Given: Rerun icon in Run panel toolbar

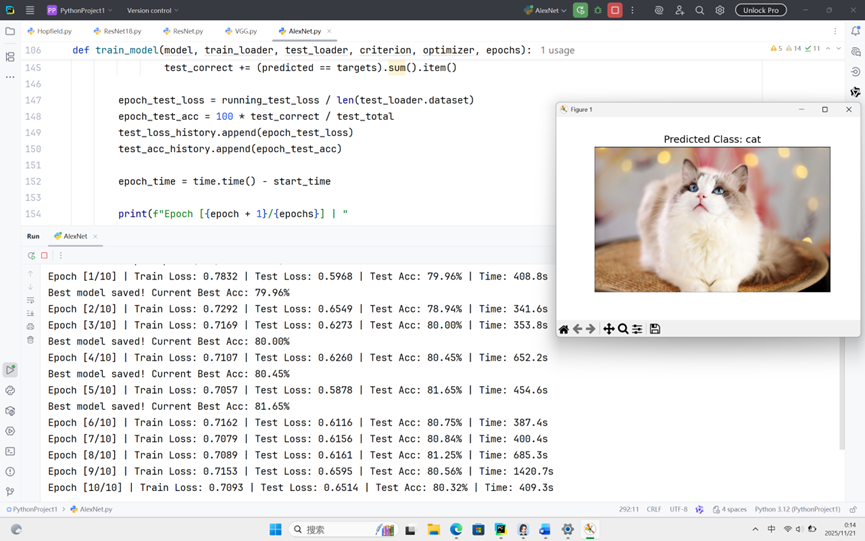Looking at the screenshot, I should [x=31, y=255].
